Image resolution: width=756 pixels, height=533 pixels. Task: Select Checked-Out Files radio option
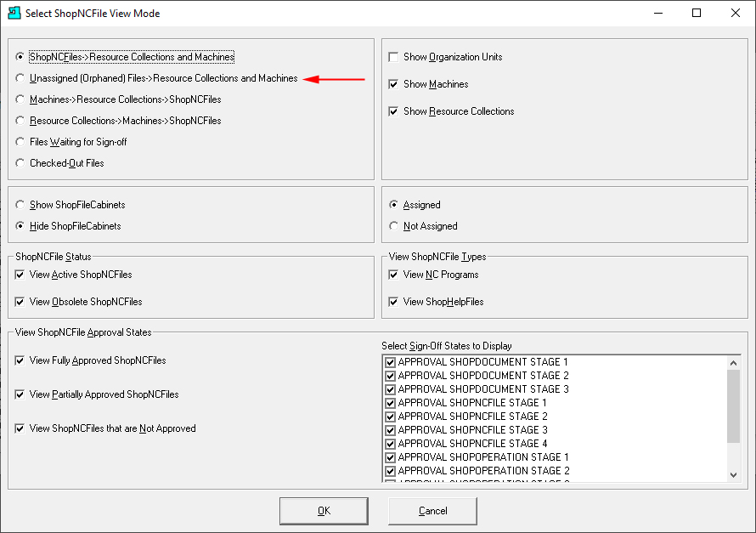[x=20, y=163]
